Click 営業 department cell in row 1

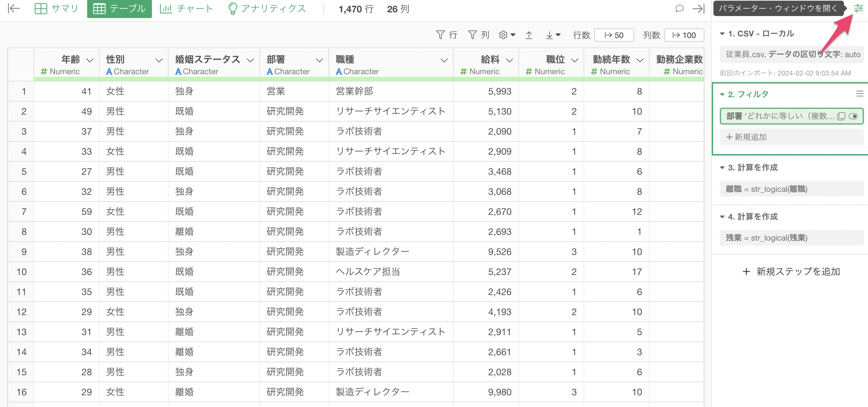pyautogui.click(x=294, y=91)
